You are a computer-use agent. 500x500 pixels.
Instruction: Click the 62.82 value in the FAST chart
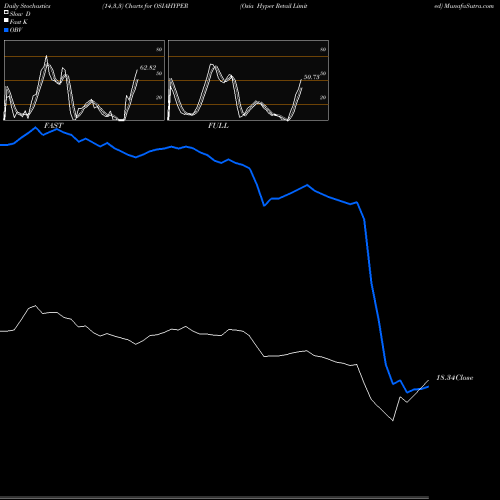coord(148,67)
